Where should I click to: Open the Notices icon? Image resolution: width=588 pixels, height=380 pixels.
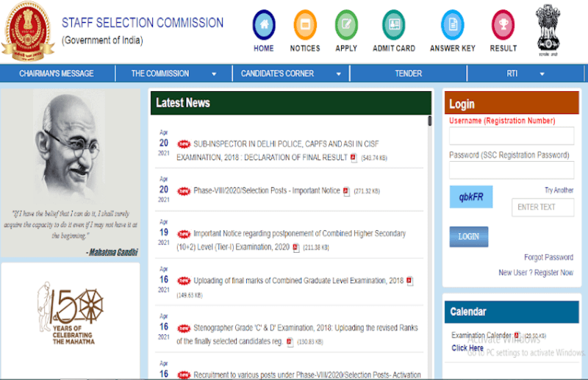point(305,24)
